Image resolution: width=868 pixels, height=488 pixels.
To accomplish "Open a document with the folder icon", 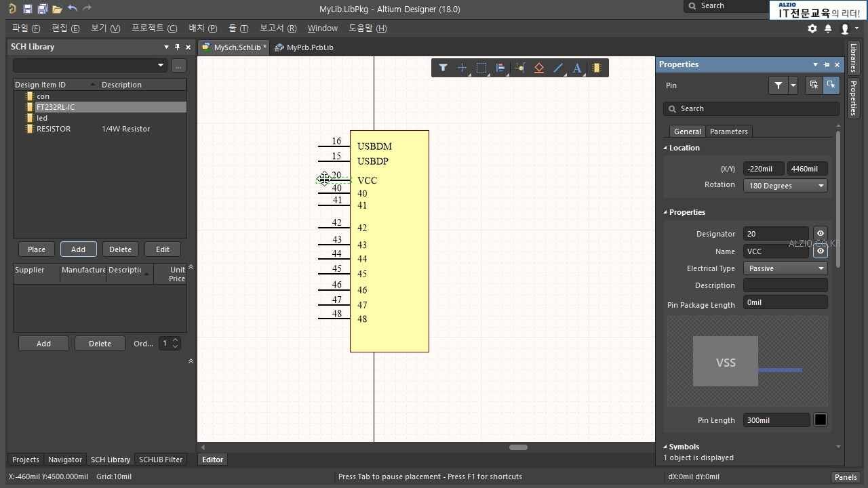I will 57,9.
